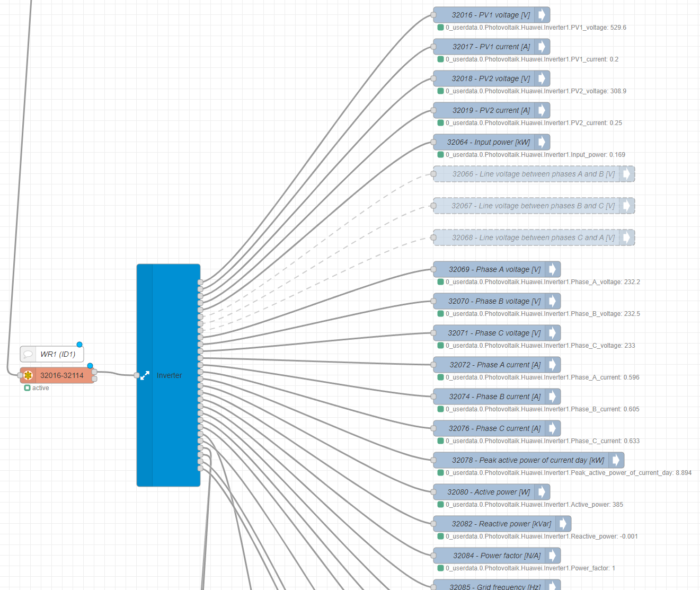The height and width of the screenshot is (590, 700).
Task: Click the blue changed dot on the 32016-32114 node
Action: (x=90, y=366)
